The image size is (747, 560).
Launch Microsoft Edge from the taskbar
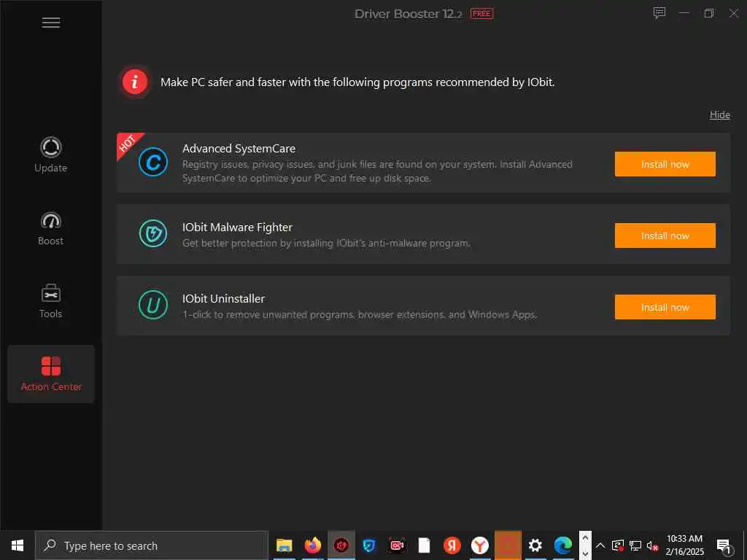coord(563,545)
